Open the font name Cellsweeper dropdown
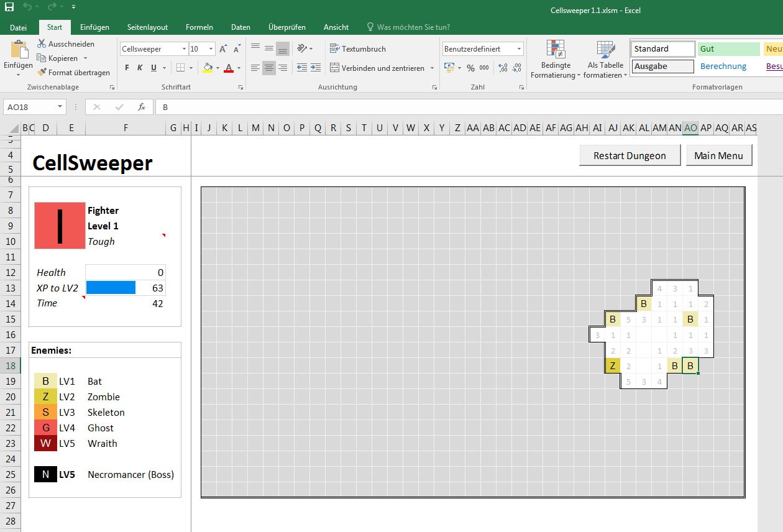This screenshot has height=532, width=783. 183,48
